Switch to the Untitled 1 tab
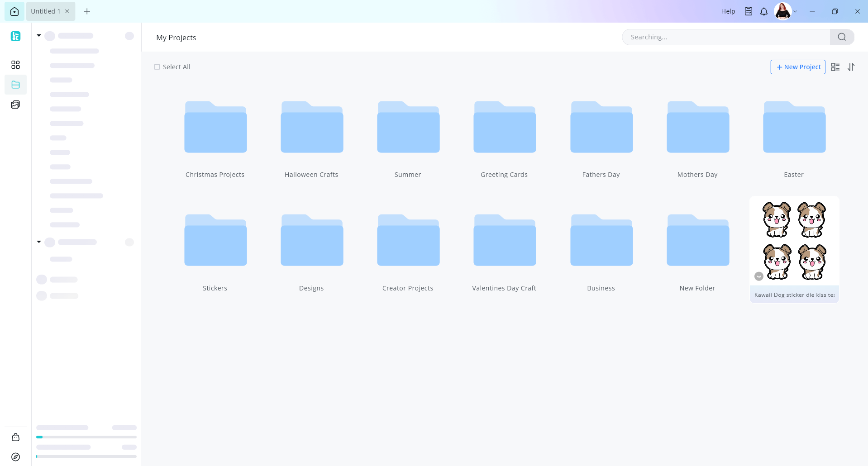The image size is (868, 466). 46,11
